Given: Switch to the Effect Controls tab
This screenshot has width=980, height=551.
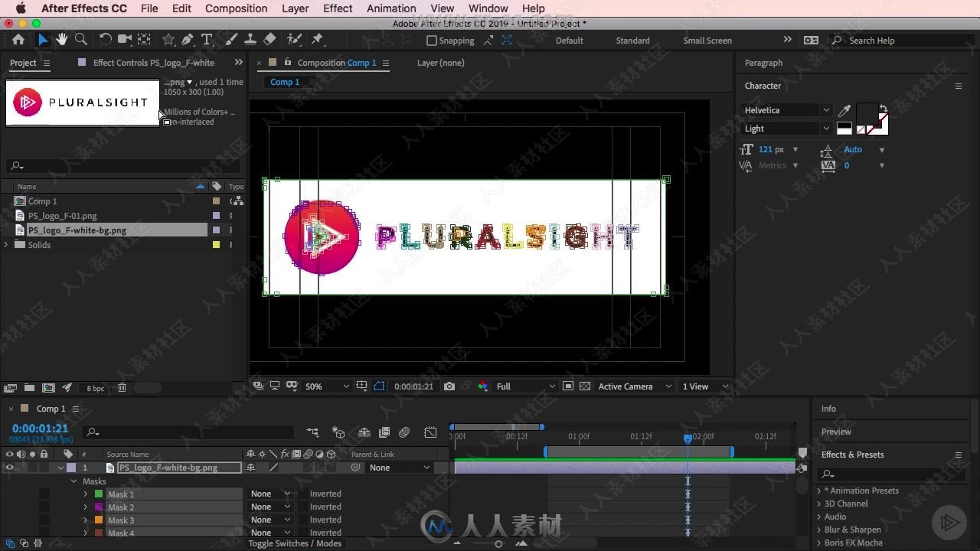Looking at the screenshot, I should [153, 63].
